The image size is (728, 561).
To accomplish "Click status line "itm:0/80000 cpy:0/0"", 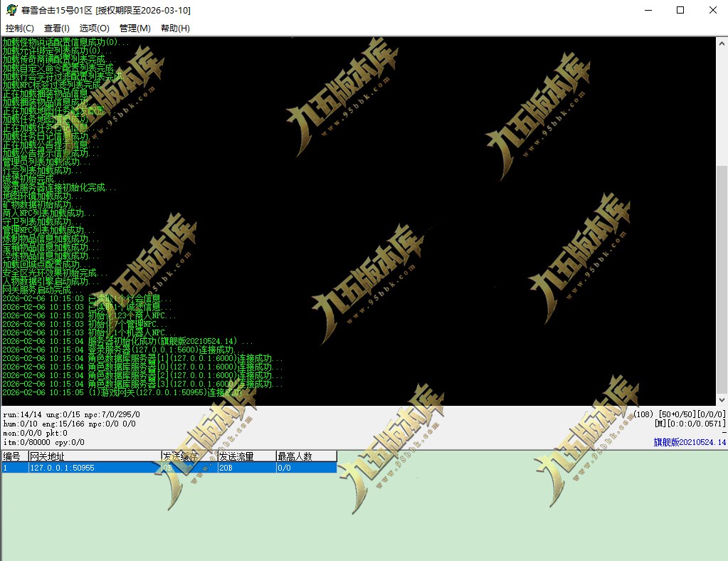I will point(43,442).
